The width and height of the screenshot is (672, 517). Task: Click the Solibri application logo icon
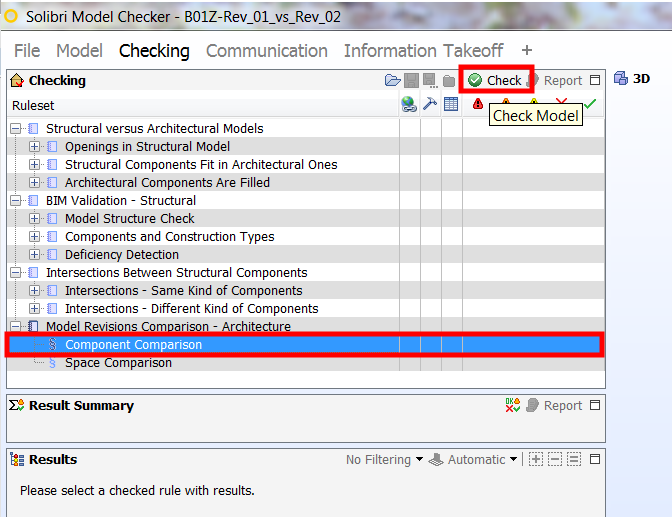[x=11, y=16]
